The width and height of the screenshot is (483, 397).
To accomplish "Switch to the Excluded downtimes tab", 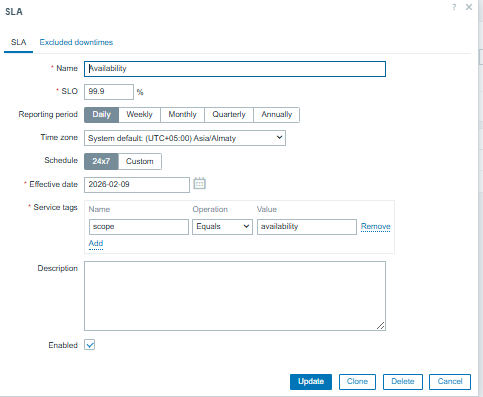I will 76,42.
